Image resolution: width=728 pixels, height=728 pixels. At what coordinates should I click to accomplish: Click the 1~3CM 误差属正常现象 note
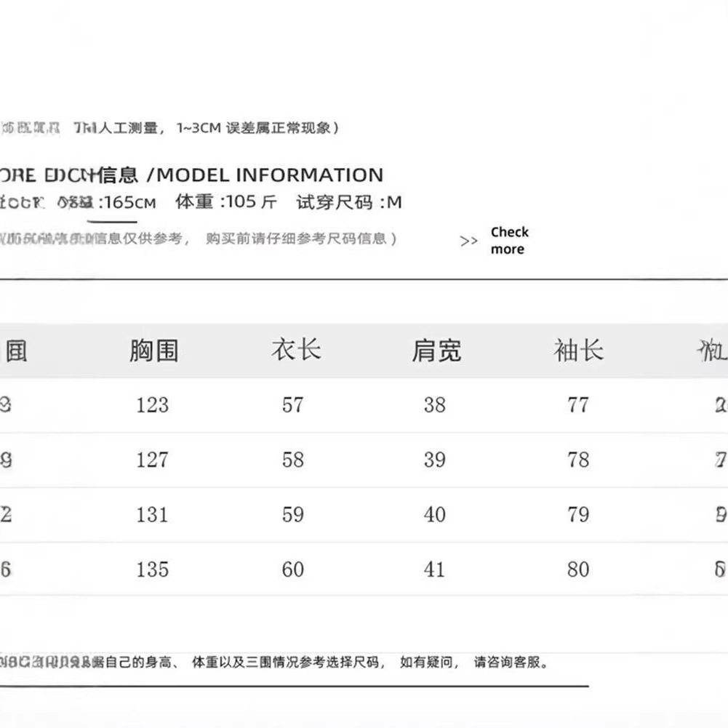[x=257, y=128]
